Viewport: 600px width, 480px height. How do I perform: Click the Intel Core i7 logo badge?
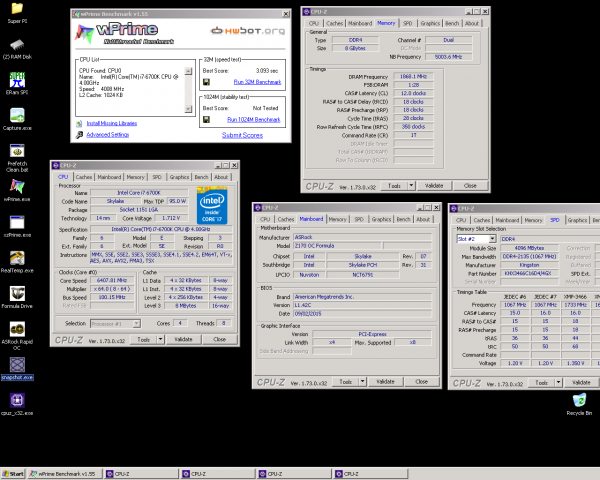pyautogui.click(x=212, y=206)
